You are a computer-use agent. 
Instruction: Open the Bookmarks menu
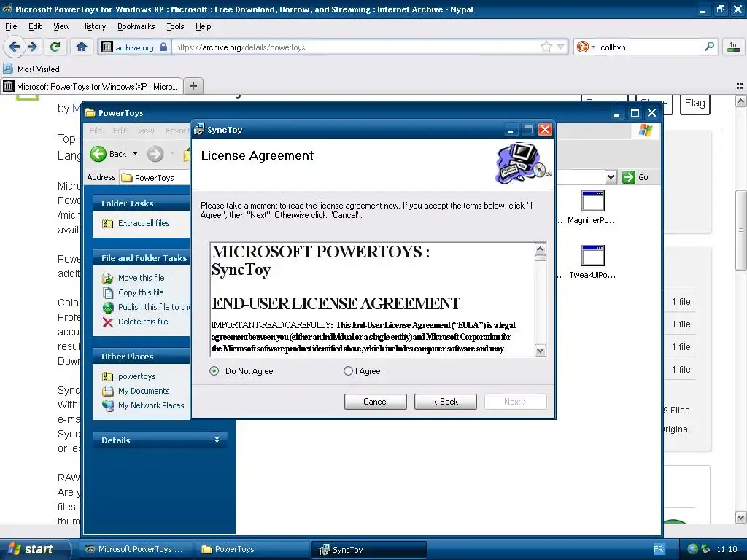(136, 26)
